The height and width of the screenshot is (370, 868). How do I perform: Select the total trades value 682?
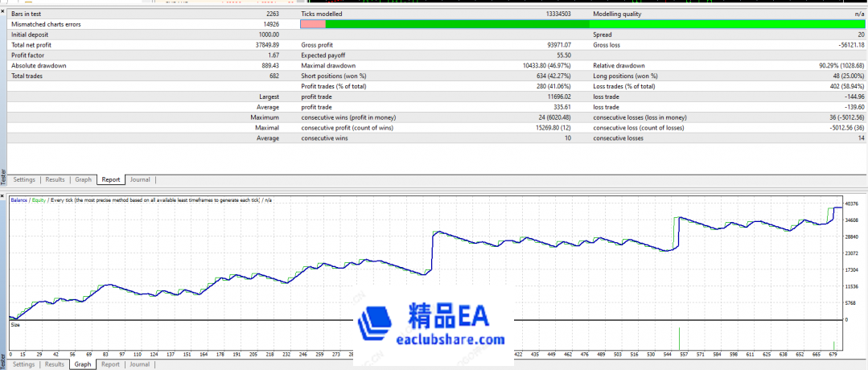pos(274,76)
